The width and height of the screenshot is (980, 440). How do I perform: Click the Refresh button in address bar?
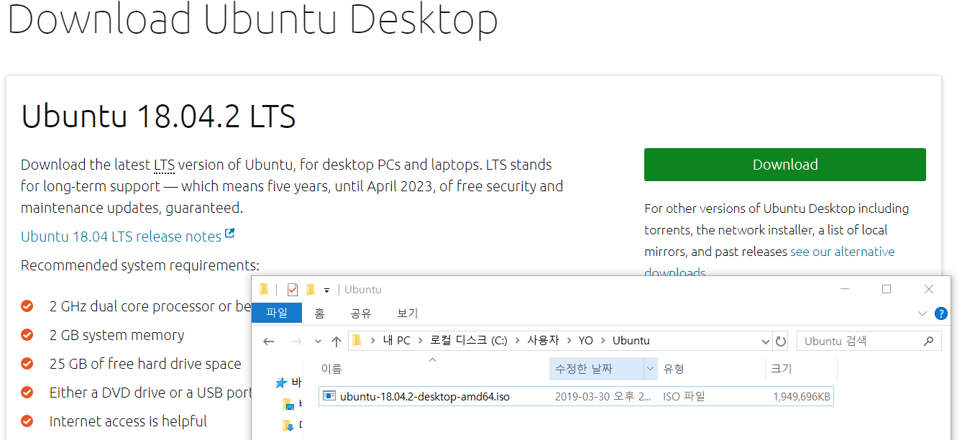[781, 342]
